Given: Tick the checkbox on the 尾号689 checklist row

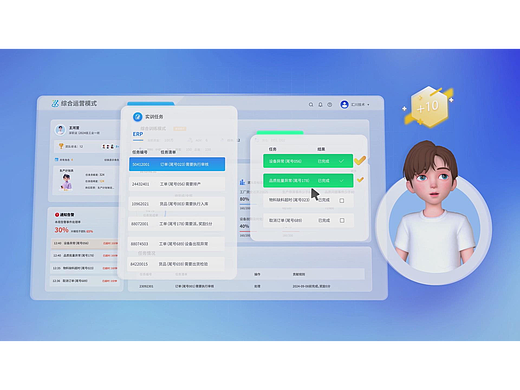Looking at the screenshot, I should pos(342,220).
